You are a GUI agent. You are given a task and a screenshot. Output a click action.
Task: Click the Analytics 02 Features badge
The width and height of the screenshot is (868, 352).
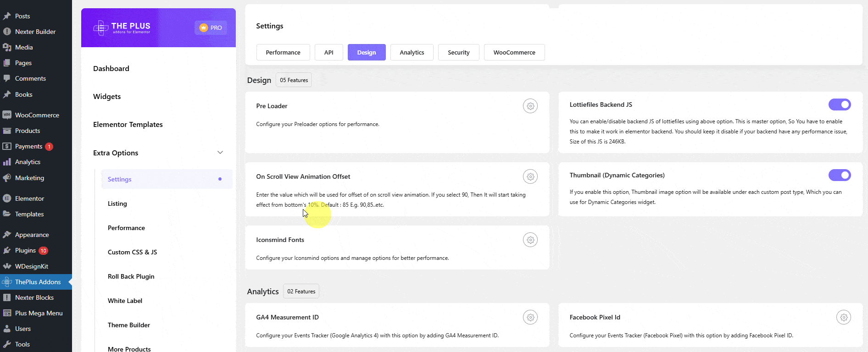tap(301, 291)
